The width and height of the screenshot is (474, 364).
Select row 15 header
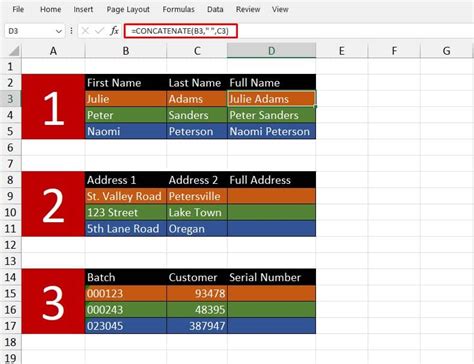pos(10,293)
